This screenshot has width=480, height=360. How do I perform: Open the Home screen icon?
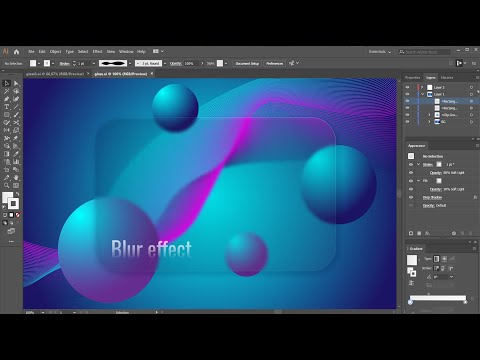(x=16, y=51)
